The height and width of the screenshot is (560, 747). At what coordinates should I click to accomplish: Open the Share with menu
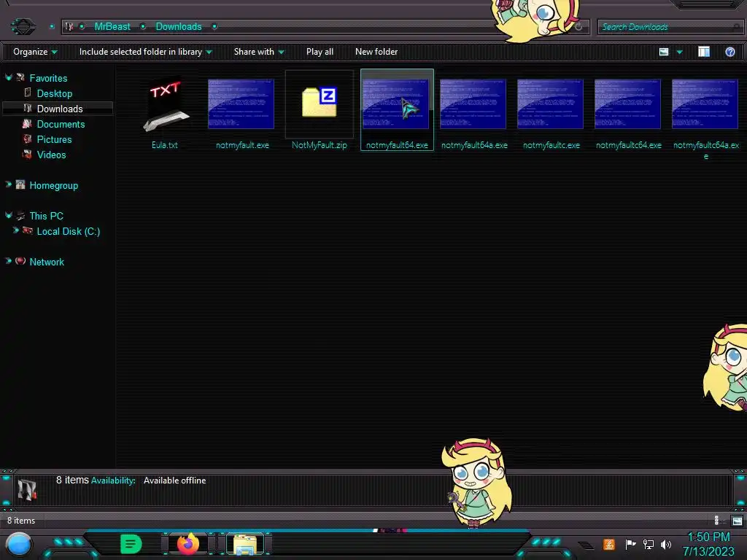pyautogui.click(x=259, y=52)
